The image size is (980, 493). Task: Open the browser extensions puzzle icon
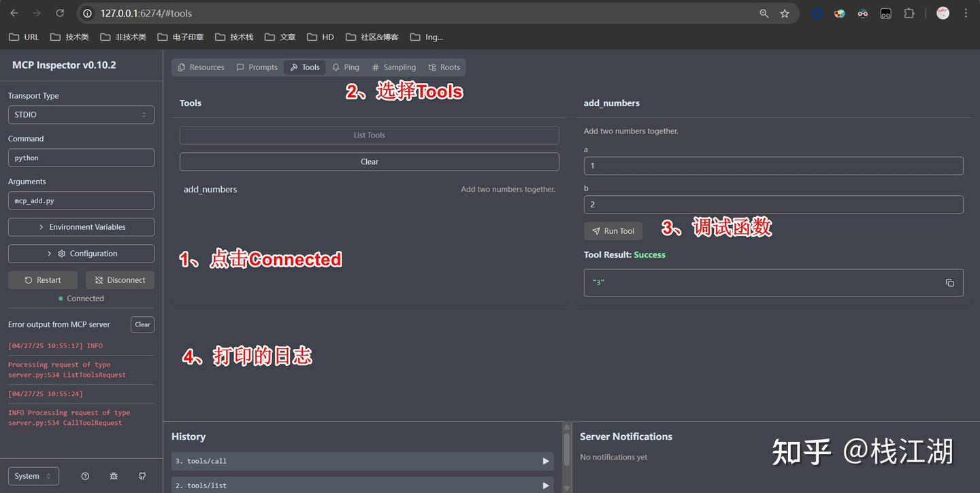click(x=909, y=14)
